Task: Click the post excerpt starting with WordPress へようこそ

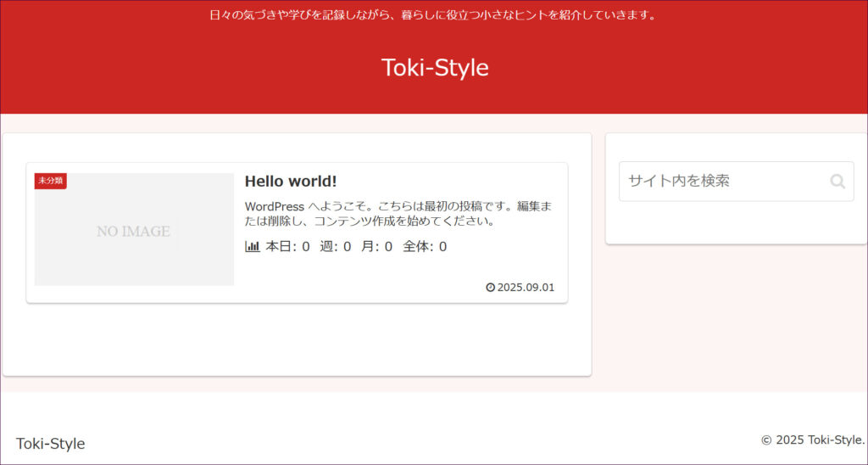Action: (398, 214)
